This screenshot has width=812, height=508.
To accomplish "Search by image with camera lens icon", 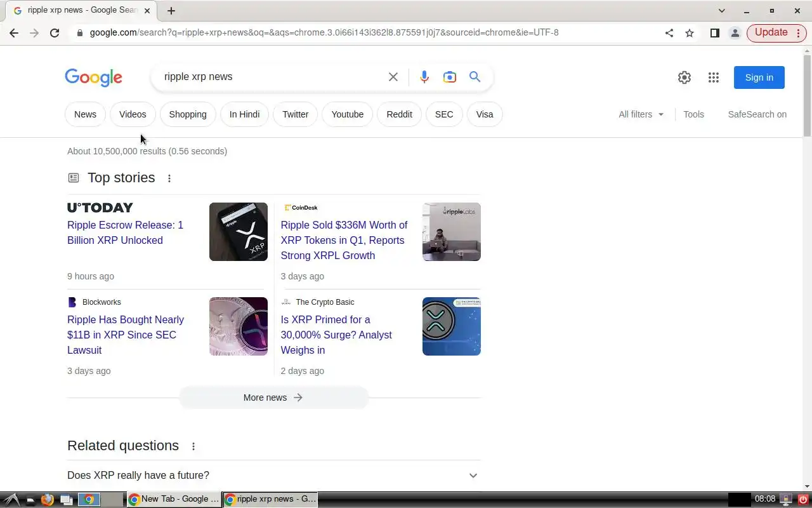I will (x=450, y=77).
